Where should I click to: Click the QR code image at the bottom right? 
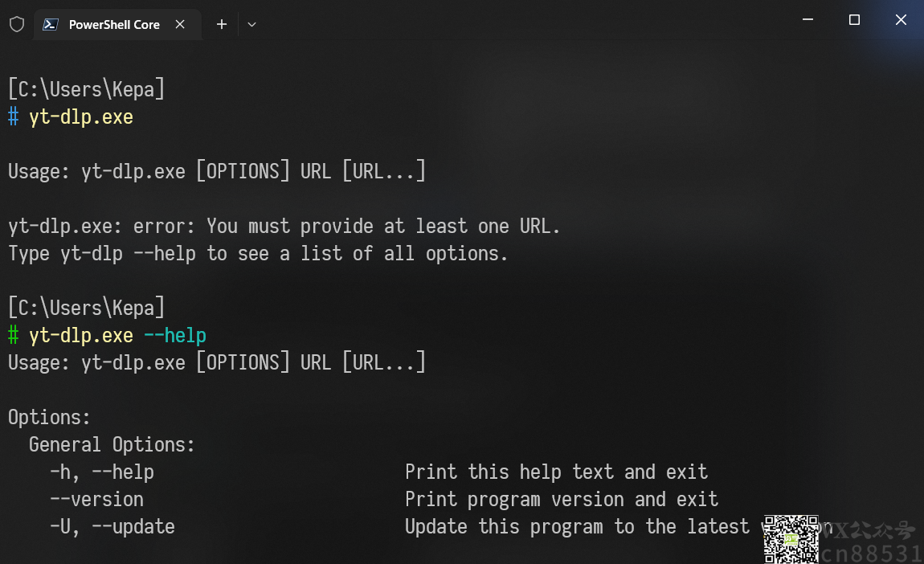(791, 539)
